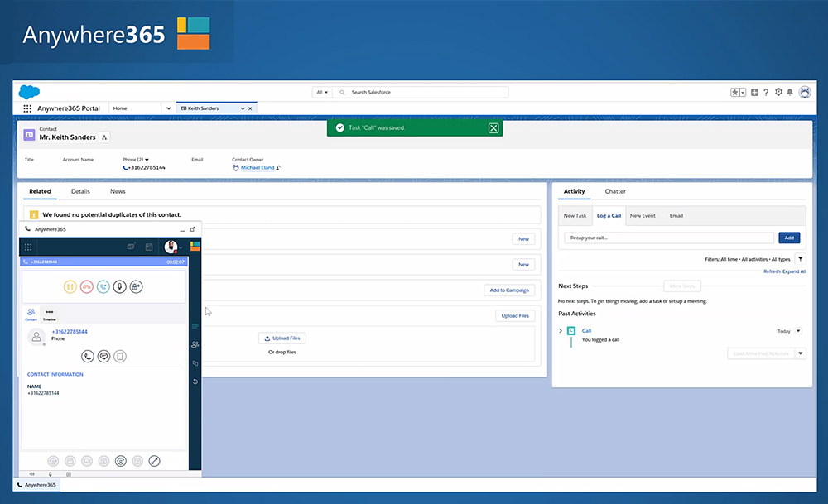Screen dimensions: 828x504
Task: Click the 'Recap your call...' input
Action: coord(669,238)
